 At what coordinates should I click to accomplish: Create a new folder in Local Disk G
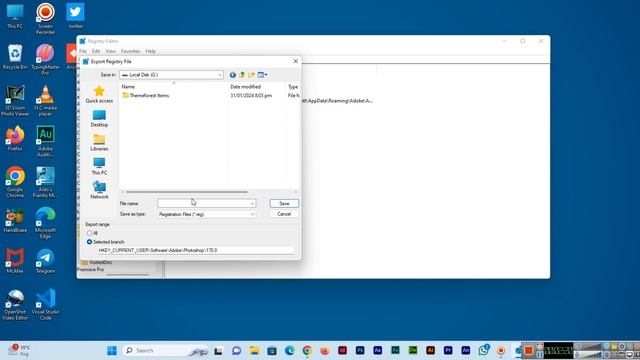pyautogui.click(x=251, y=75)
